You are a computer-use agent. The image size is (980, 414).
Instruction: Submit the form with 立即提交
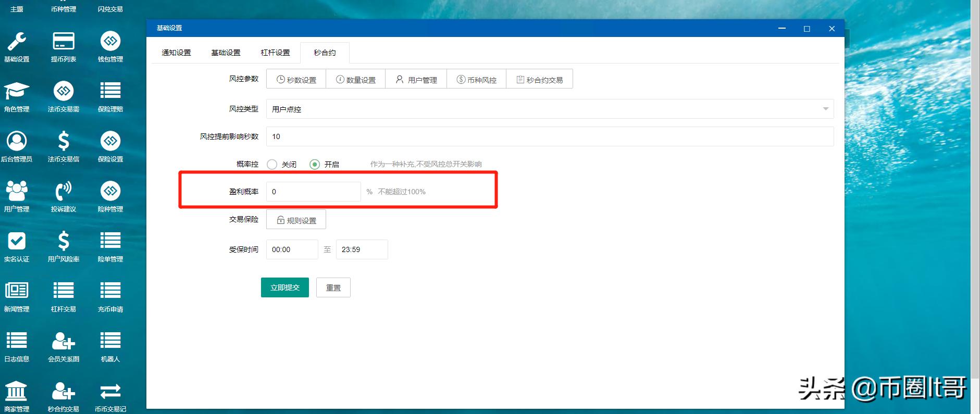pos(285,287)
